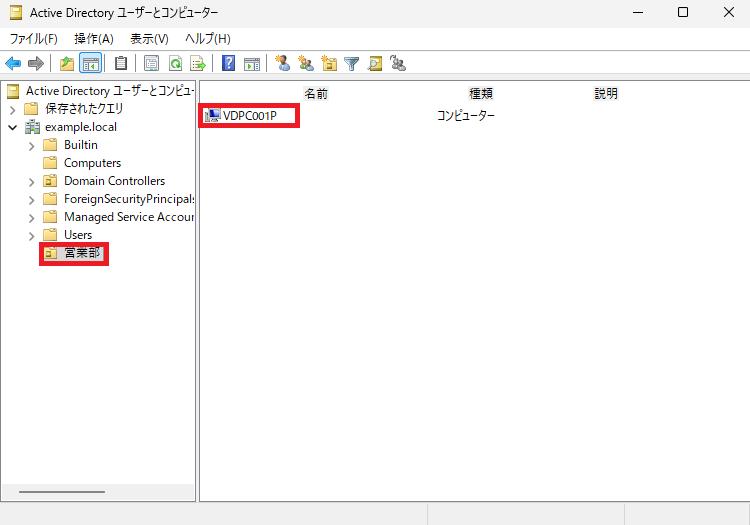The width and height of the screenshot is (750, 525).
Task: Click the tree pane horizontal scrollbar
Action: click(62, 492)
